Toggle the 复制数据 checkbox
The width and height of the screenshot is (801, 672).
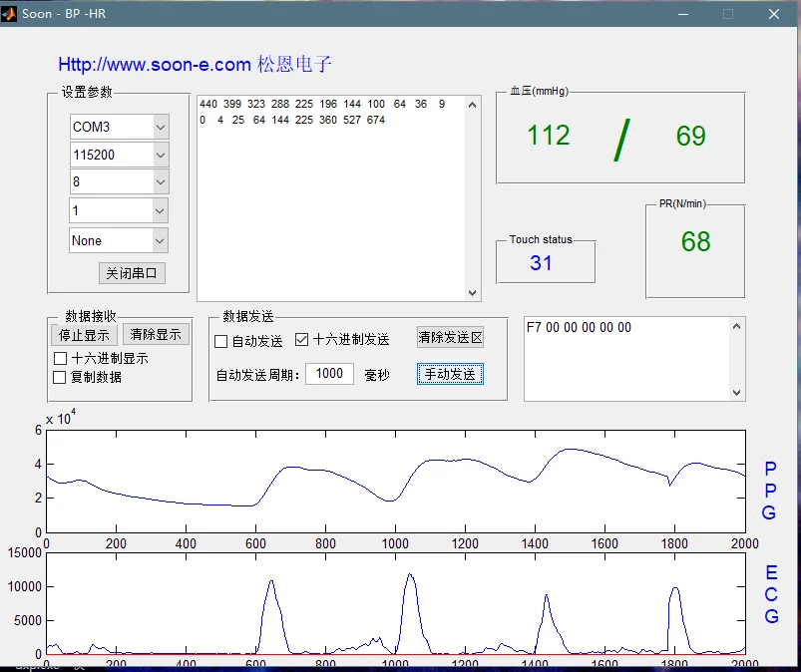61,377
